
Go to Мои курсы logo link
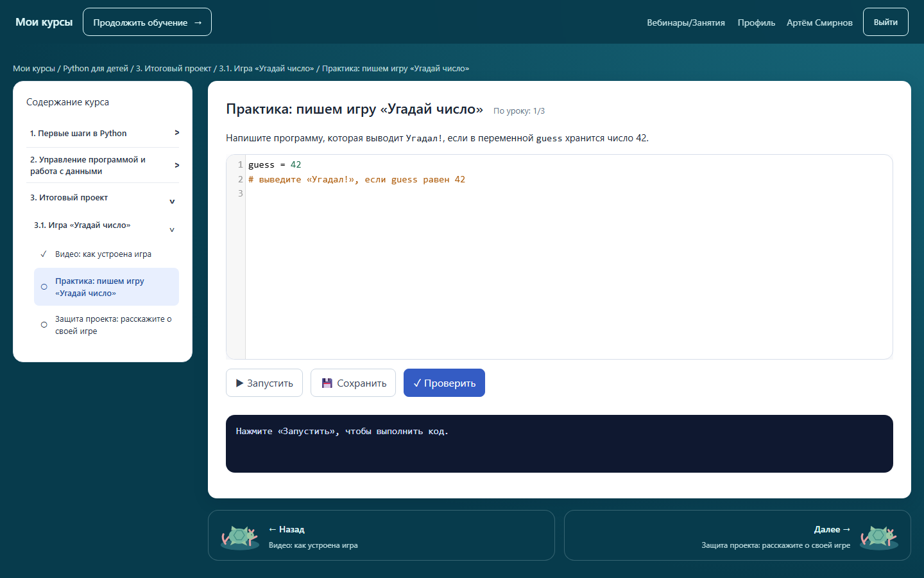[44, 22]
